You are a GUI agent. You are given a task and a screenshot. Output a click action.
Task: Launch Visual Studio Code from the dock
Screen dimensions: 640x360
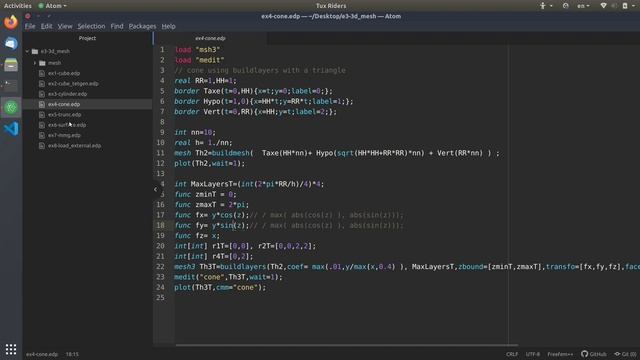click(x=11, y=129)
